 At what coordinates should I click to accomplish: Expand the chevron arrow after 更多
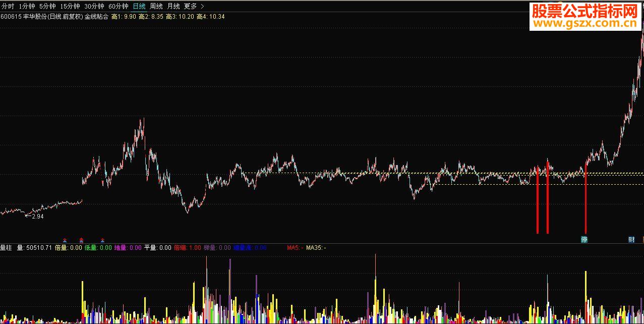[x=202, y=7]
